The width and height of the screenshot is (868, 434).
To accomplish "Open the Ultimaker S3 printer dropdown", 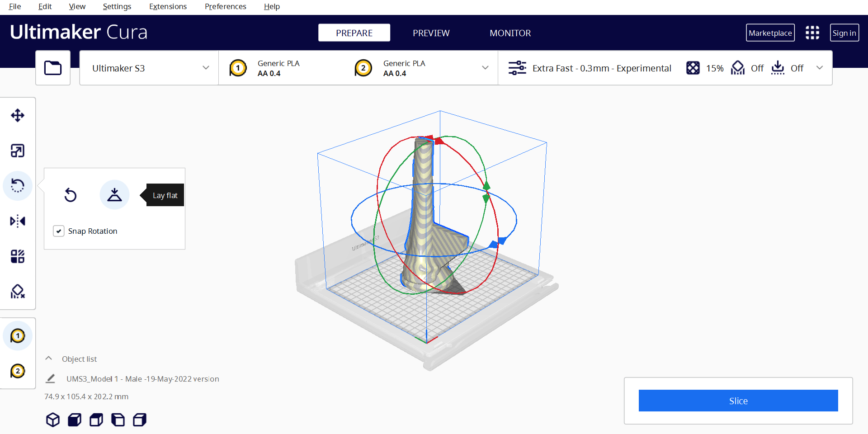I will pos(149,68).
